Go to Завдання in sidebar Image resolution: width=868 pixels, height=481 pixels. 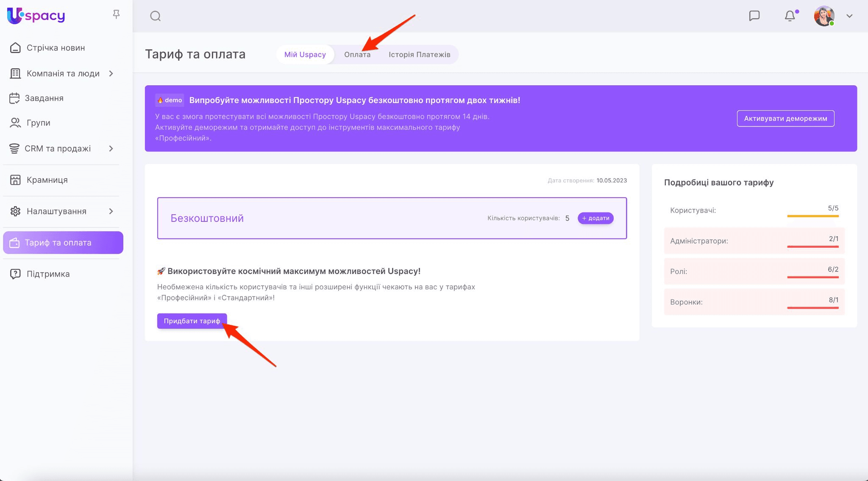coord(44,98)
